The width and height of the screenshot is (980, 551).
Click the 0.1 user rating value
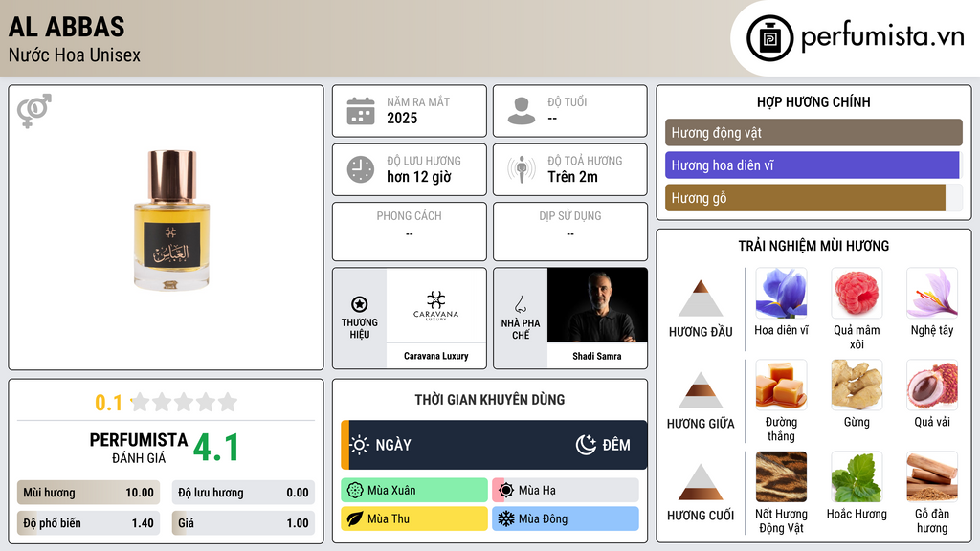pos(108,403)
